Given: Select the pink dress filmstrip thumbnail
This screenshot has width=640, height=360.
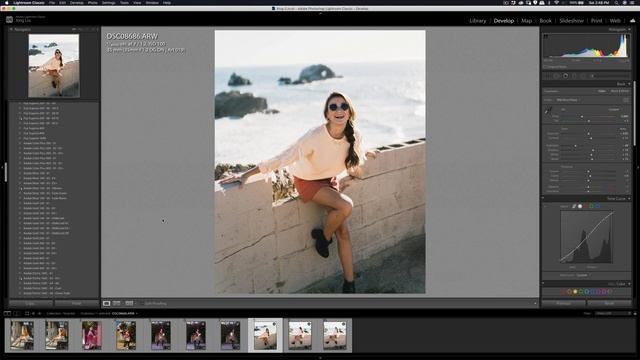Looking at the screenshot, I should tap(91, 335).
